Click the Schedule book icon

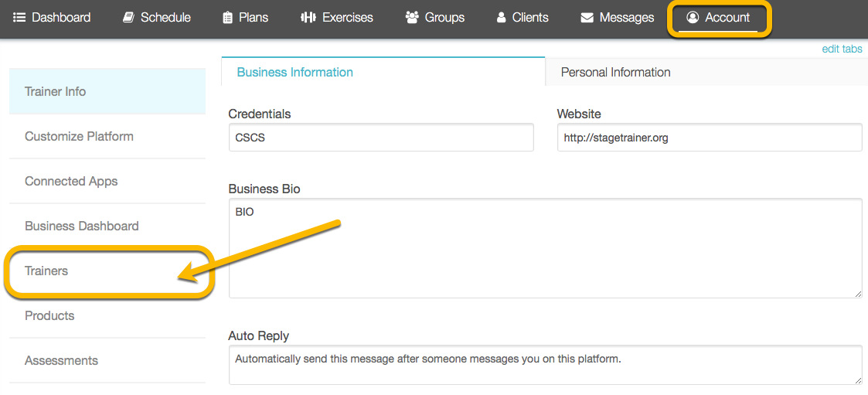pyautogui.click(x=128, y=18)
